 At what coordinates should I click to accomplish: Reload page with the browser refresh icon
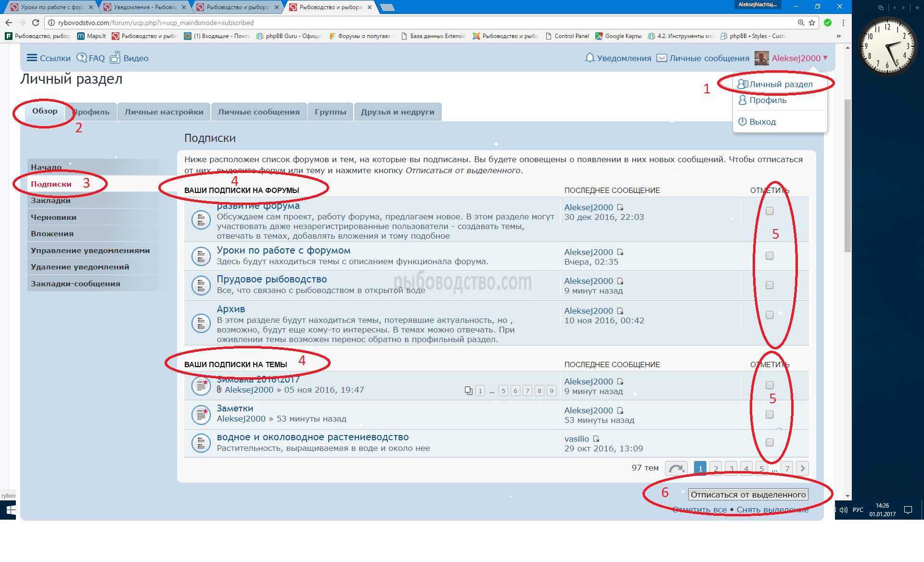pos(36,23)
